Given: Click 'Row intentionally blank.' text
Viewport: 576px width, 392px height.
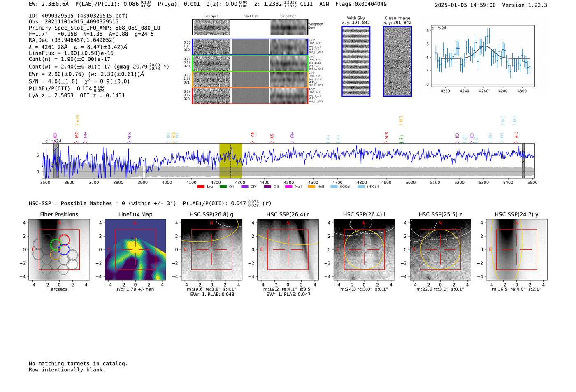Looking at the screenshot, I should tap(67, 370).
